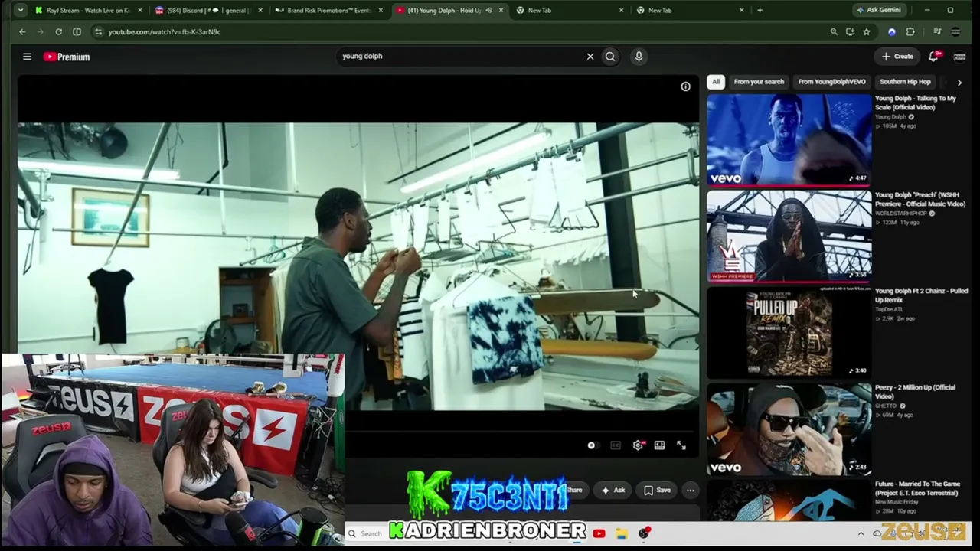Open 'Talking To My Scale' video thumbnail

[x=789, y=139]
